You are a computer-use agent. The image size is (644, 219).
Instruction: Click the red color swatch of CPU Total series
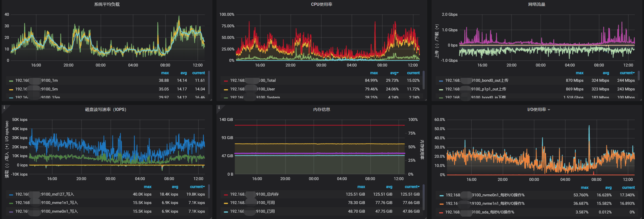pos(226,81)
